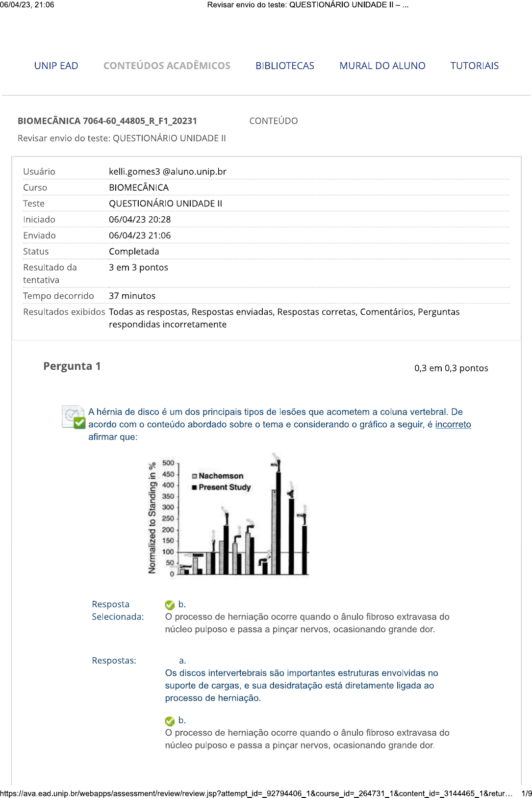532x798 pixels.
Task: Click green check beside option b in Respostas list
Action: [170, 721]
